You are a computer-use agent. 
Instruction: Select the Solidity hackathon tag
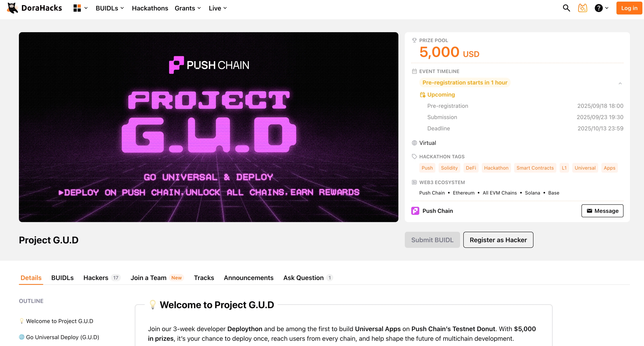click(449, 168)
